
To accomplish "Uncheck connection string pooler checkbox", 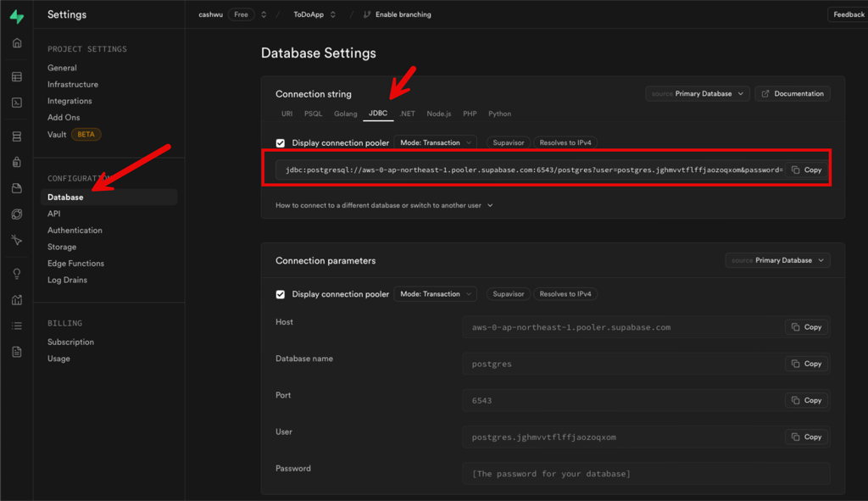I will point(281,143).
